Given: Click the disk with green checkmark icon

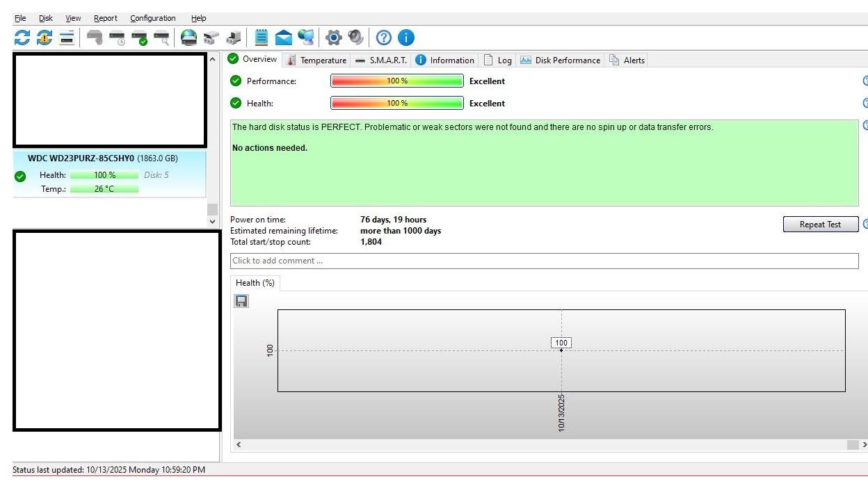Looking at the screenshot, I should (x=139, y=38).
